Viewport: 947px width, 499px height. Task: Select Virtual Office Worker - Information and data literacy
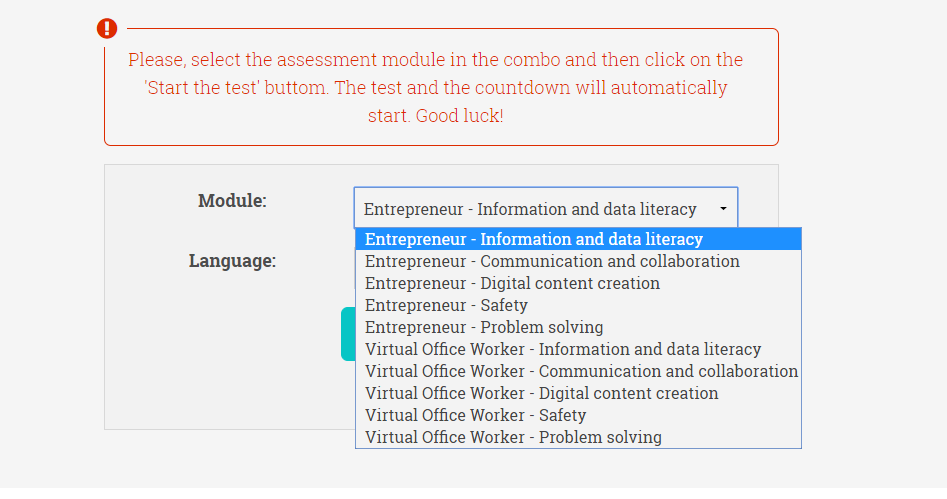pos(563,349)
